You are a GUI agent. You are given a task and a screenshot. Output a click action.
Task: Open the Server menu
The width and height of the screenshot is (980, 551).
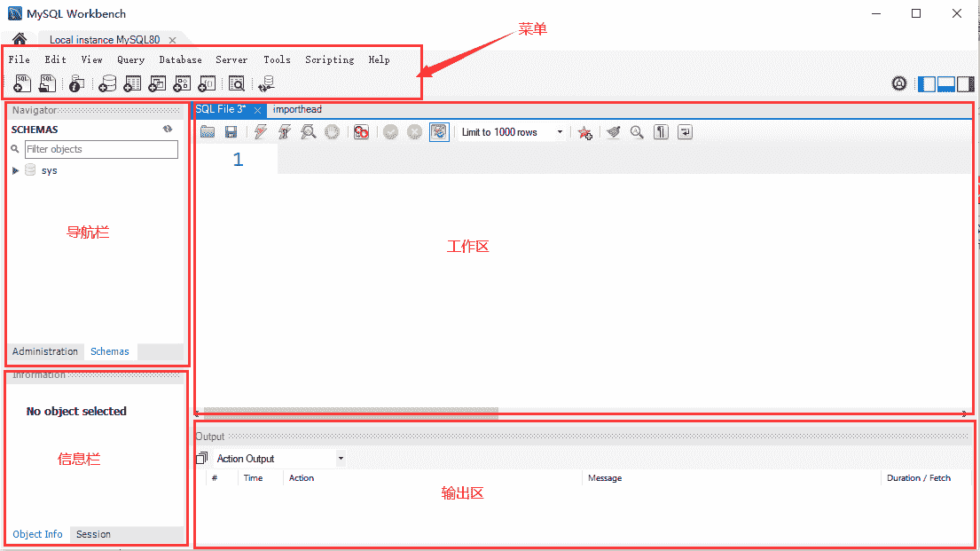point(231,59)
